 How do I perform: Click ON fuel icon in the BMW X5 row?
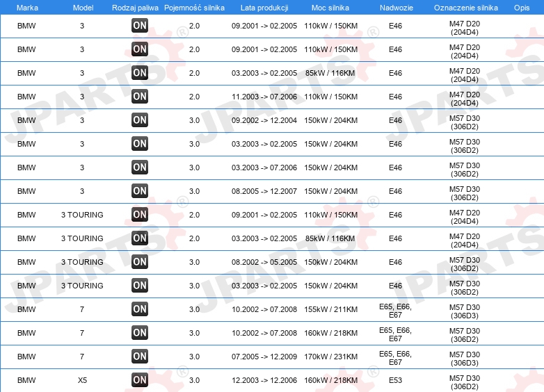point(140,379)
